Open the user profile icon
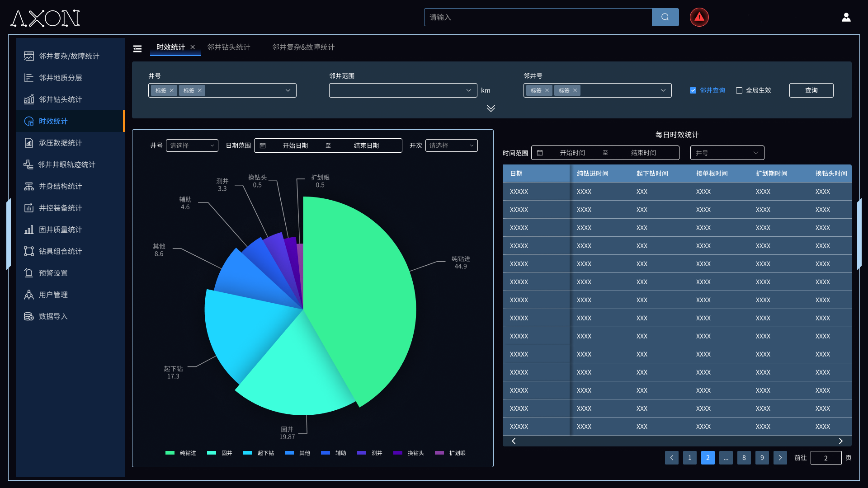This screenshot has width=868, height=488. (x=846, y=17)
